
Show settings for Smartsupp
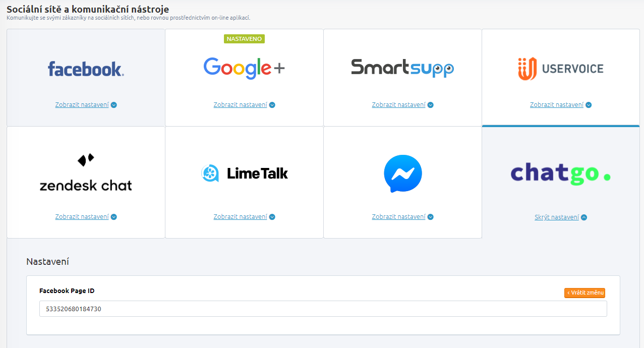398,105
